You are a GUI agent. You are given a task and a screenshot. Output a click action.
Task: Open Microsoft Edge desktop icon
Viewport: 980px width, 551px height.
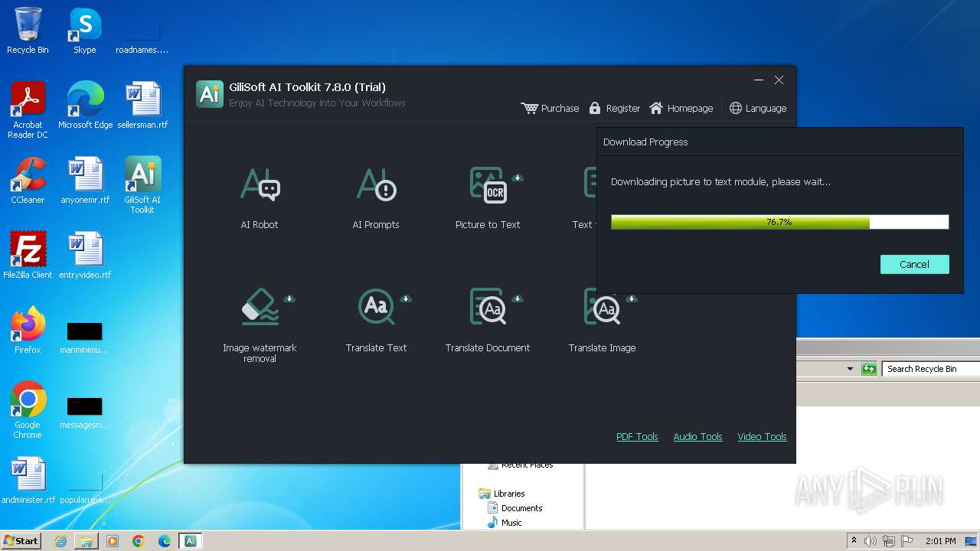pyautogui.click(x=85, y=106)
